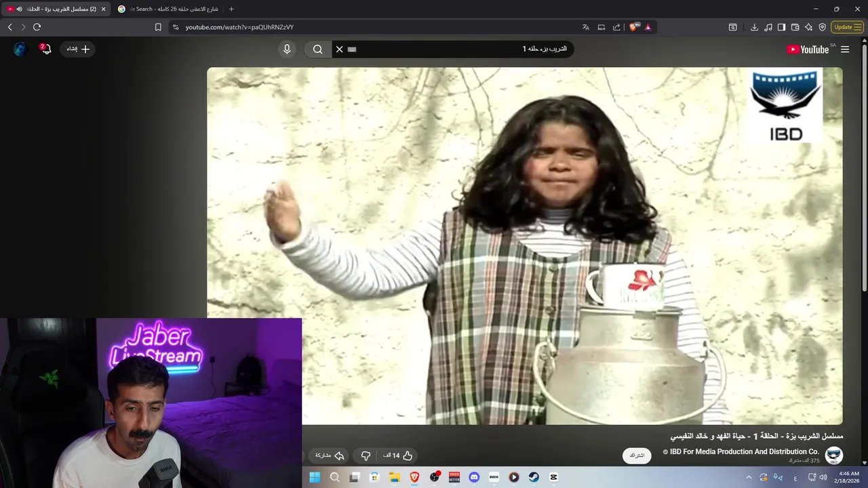Select the YouTube مسلسل الشريب بزة tab
Image resolution: width=868 pixels, height=488 pixels.
coord(56,9)
